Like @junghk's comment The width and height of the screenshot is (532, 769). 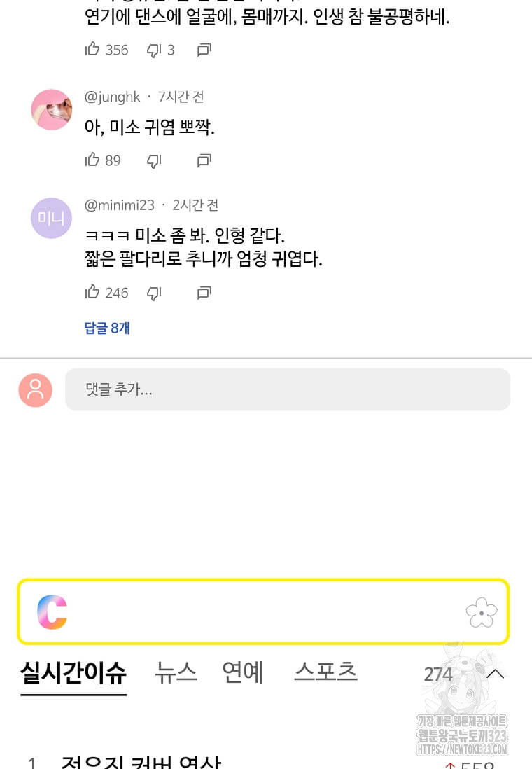pos(92,160)
